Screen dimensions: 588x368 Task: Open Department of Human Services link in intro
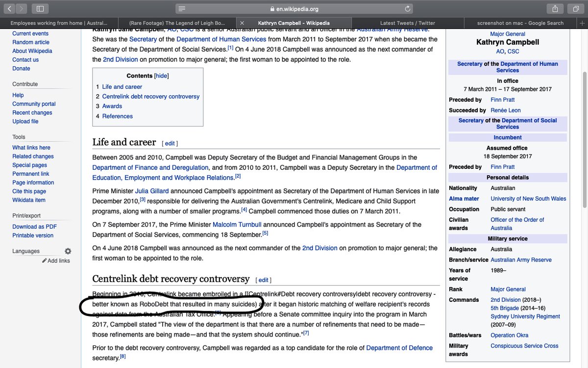221,39
